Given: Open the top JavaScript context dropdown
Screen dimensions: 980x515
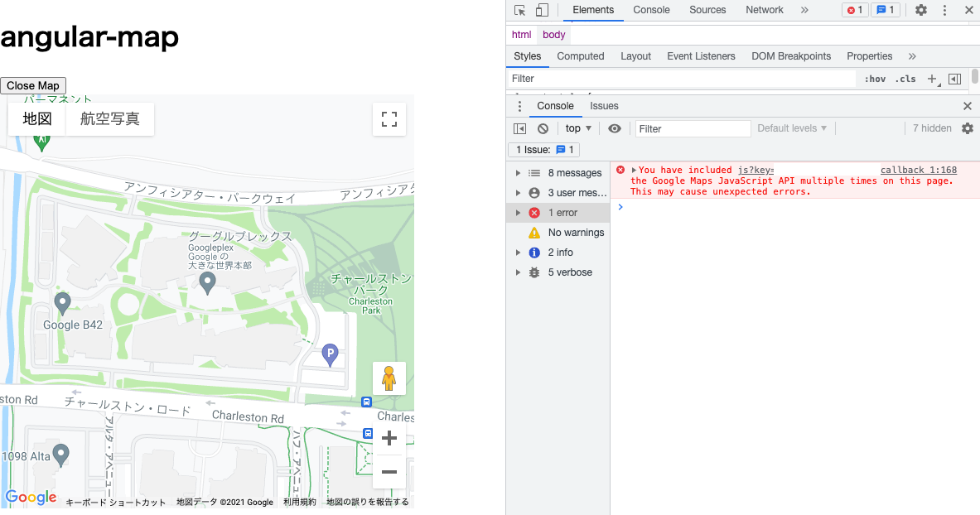Looking at the screenshot, I should tap(578, 128).
